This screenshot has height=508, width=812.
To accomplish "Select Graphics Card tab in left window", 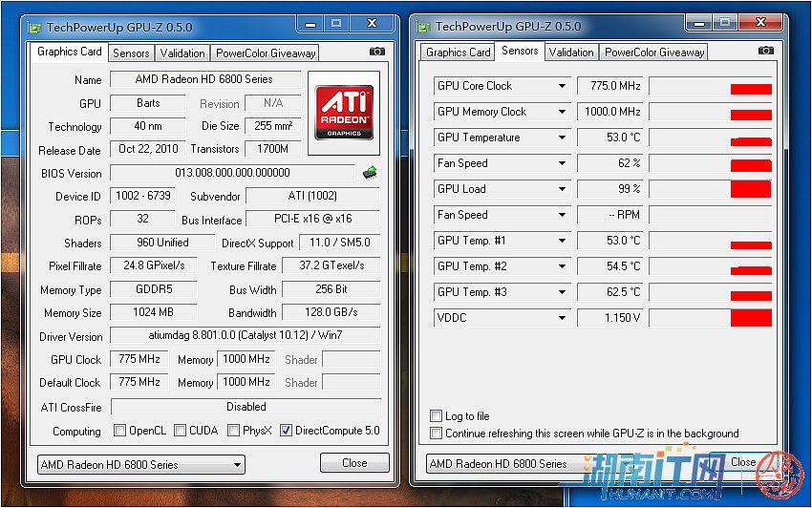I will pyautogui.click(x=70, y=52).
